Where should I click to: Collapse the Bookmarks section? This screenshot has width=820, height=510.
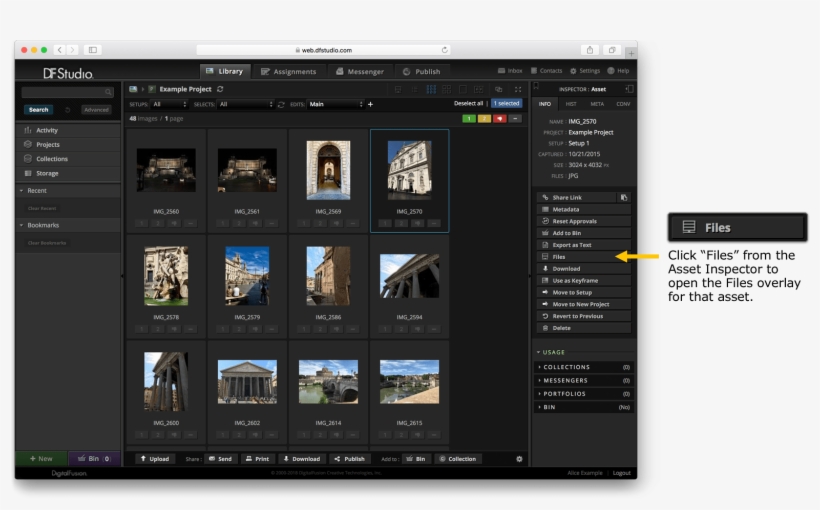pyautogui.click(x=21, y=225)
